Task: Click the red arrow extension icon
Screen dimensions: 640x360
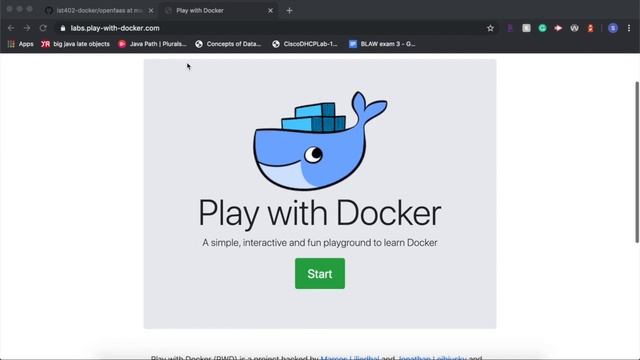Action: [x=558, y=28]
